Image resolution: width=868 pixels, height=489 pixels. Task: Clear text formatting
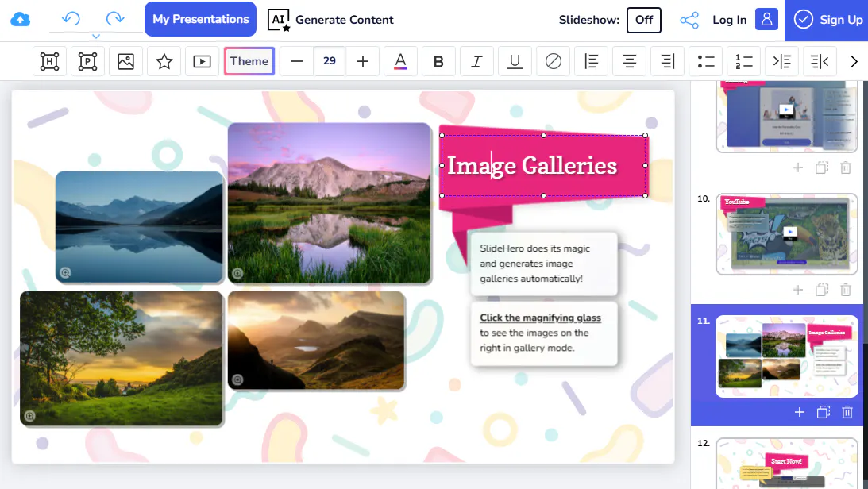[553, 61]
